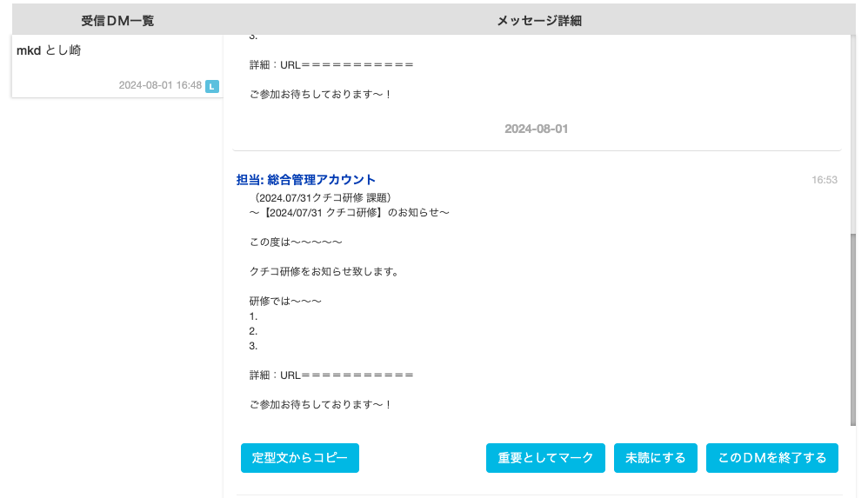
Task: Mark the DM with 重要としてマーク
Action: [545, 458]
